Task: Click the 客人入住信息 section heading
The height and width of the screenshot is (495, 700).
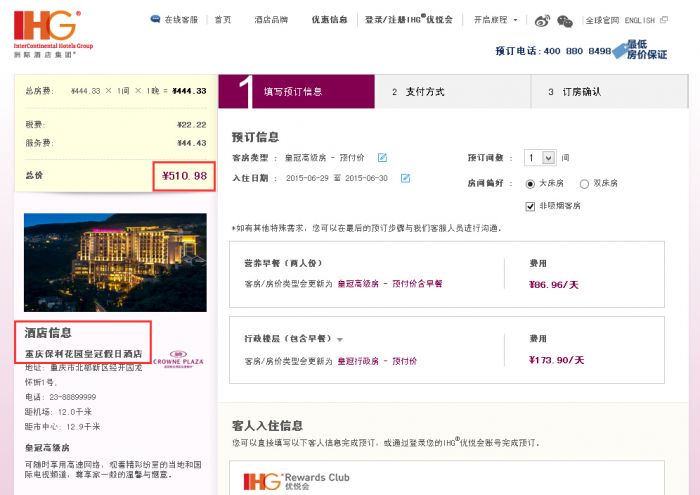Action: click(267, 425)
